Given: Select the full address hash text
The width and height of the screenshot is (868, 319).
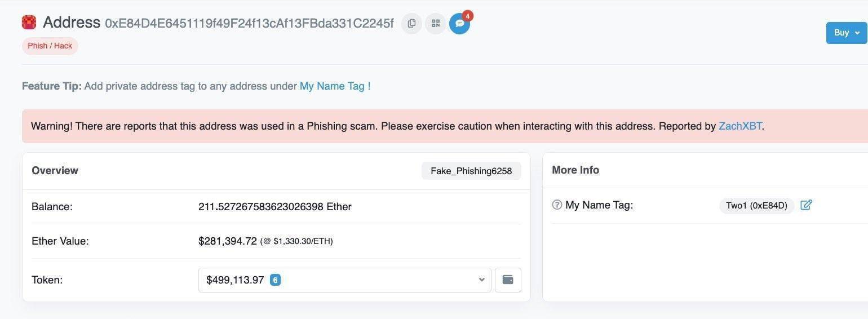Looking at the screenshot, I should pyautogui.click(x=249, y=23).
